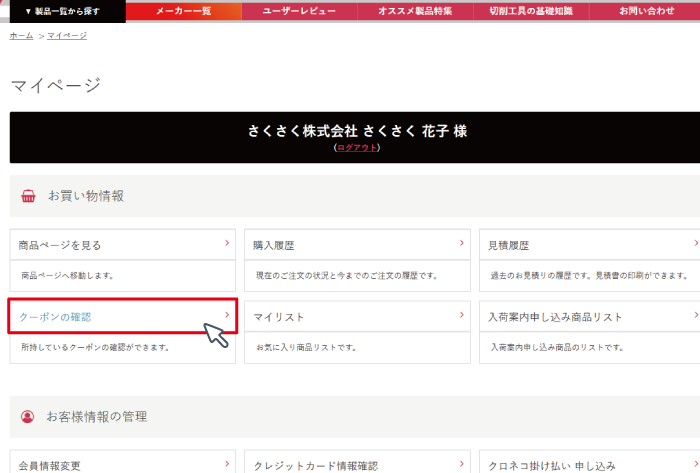This screenshot has height=473, width=700.
Task: Click arrow beside 入荷案内申し込み商品リスト
Action: (x=695, y=315)
